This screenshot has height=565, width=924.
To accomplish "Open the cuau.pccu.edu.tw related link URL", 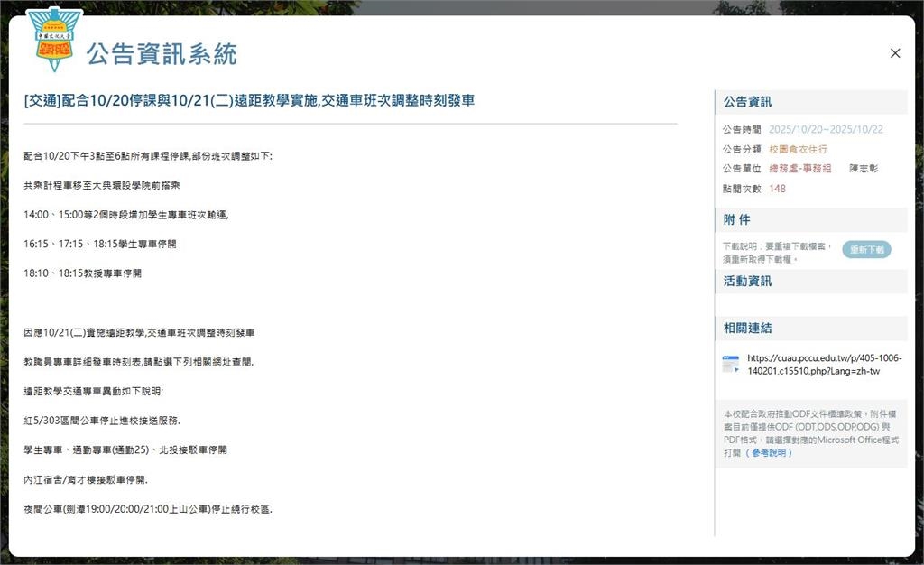I will (824, 364).
